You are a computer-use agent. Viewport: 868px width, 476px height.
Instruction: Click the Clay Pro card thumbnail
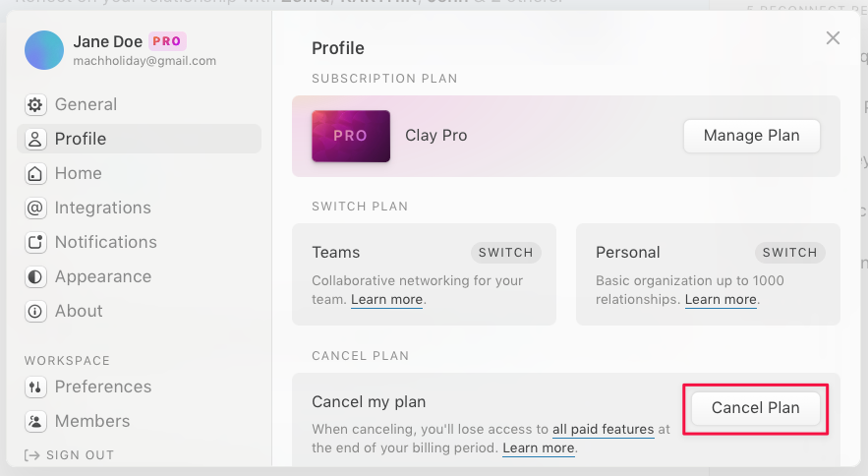tap(350, 136)
